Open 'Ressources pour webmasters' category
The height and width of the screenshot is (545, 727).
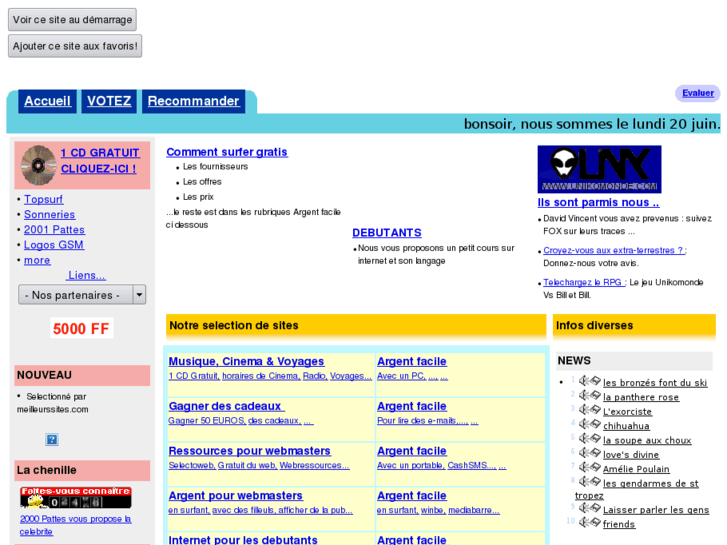(x=249, y=451)
